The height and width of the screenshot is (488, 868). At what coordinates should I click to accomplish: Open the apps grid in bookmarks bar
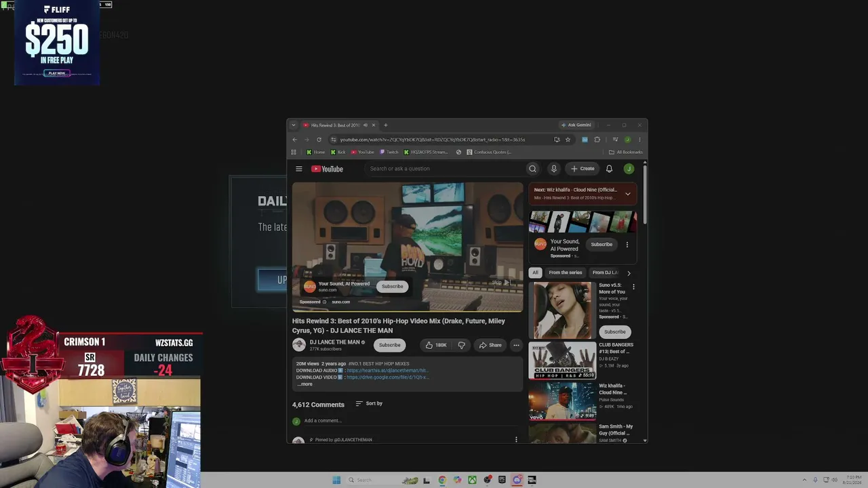[x=294, y=152]
